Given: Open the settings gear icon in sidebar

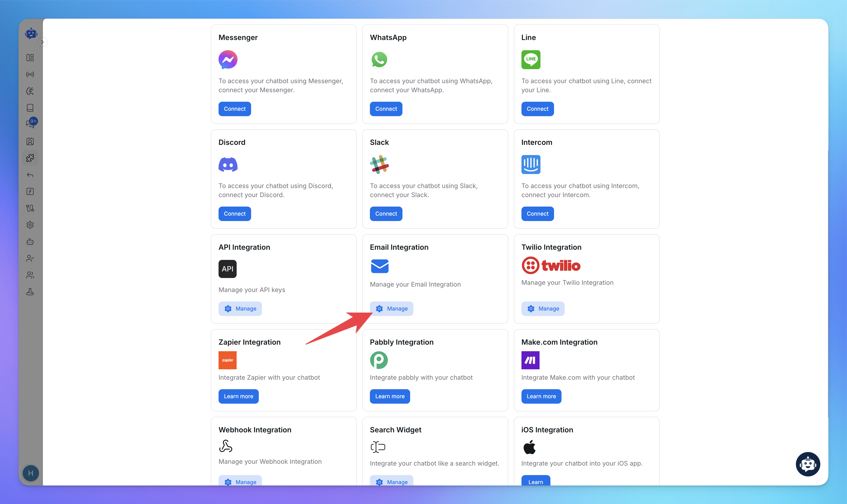Looking at the screenshot, I should pyautogui.click(x=30, y=225).
